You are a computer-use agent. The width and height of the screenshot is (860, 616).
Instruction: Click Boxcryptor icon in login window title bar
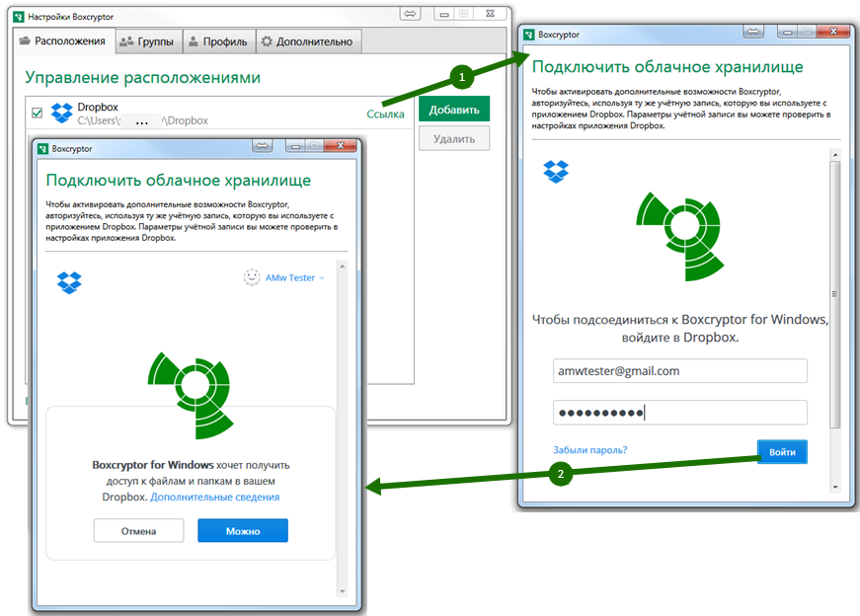[529, 35]
